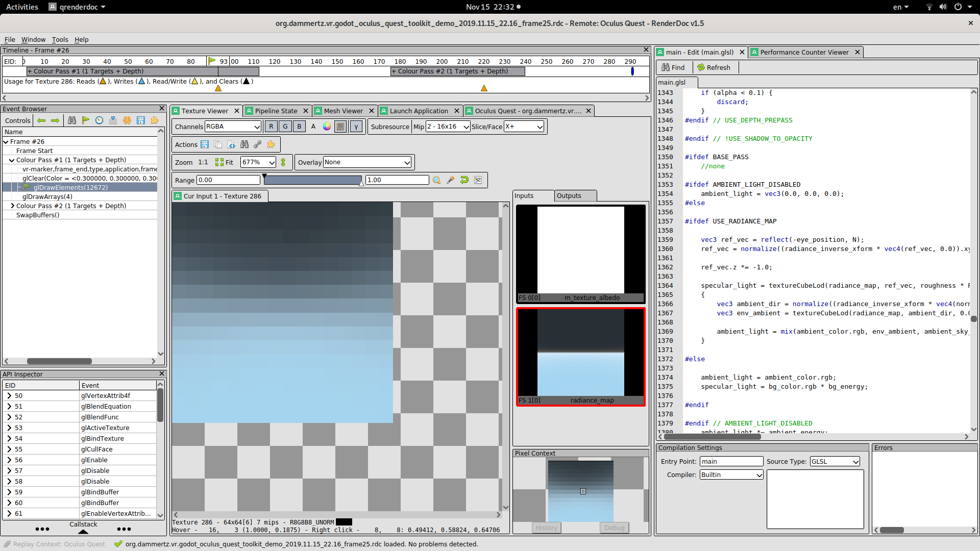Open the Channels RGBA dropdown
980x551 pixels.
pos(233,127)
